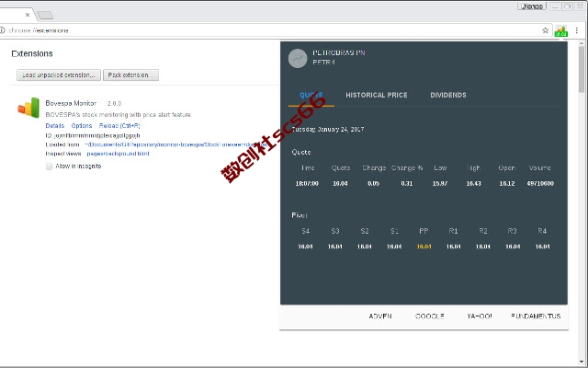Click the time value 18:07:00
The image size is (588, 368).
click(x=307, y=184)
